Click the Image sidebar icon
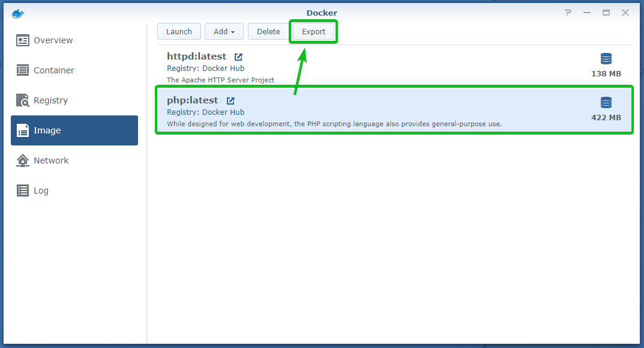 tap(23, 130)
